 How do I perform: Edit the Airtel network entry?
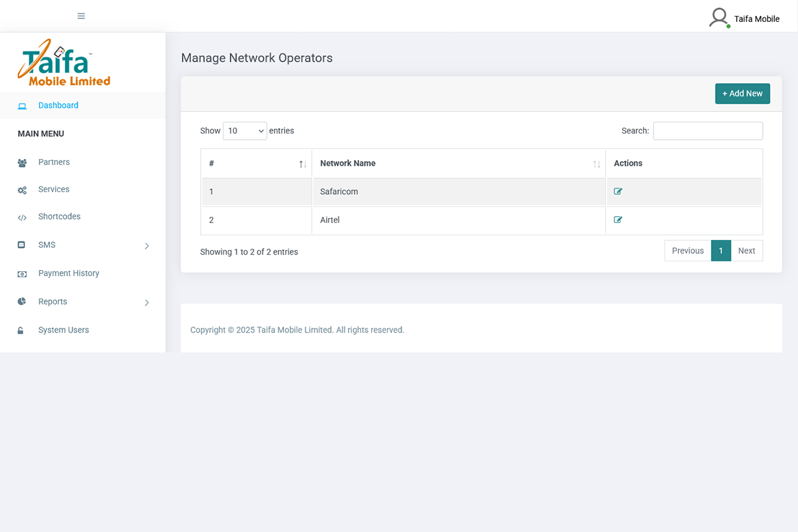tap(618, 219)
